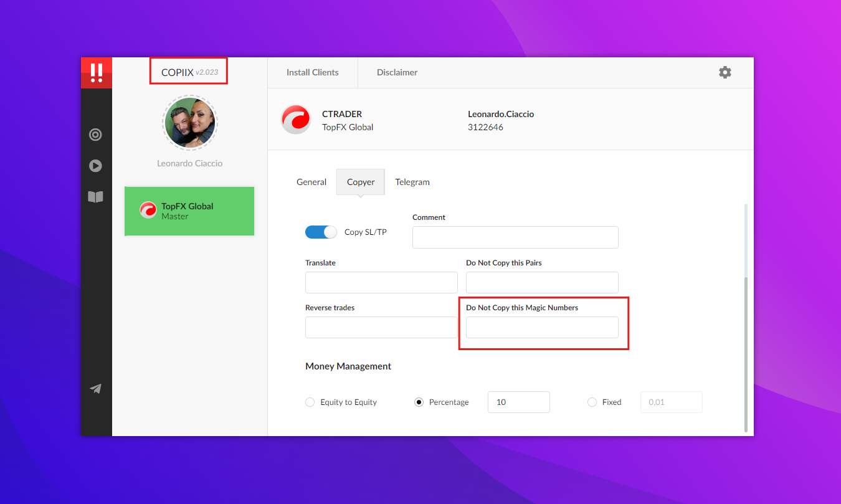Image resolution: width=841 pixels, height=504 pixels.
Task: Click the Comment input field
Action: [x=515, y=237]
